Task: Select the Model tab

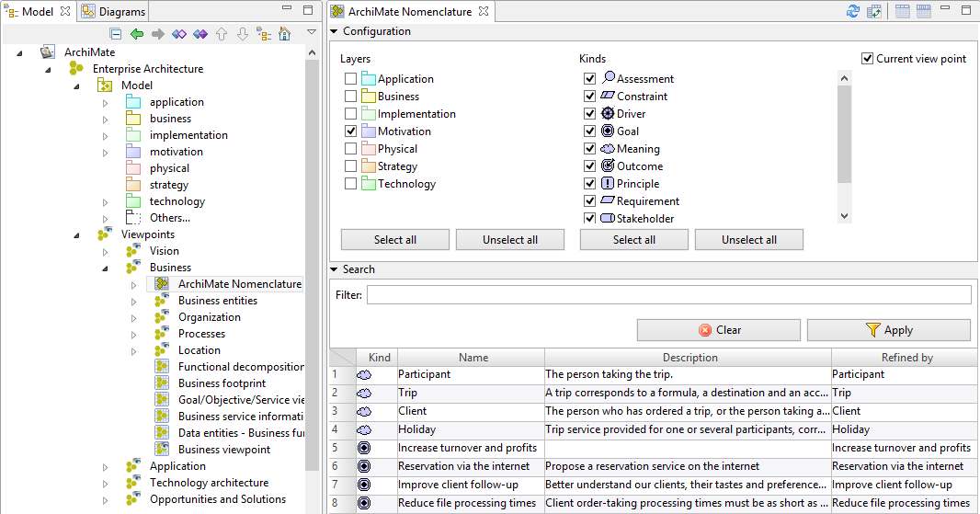Action: point(38,11)
